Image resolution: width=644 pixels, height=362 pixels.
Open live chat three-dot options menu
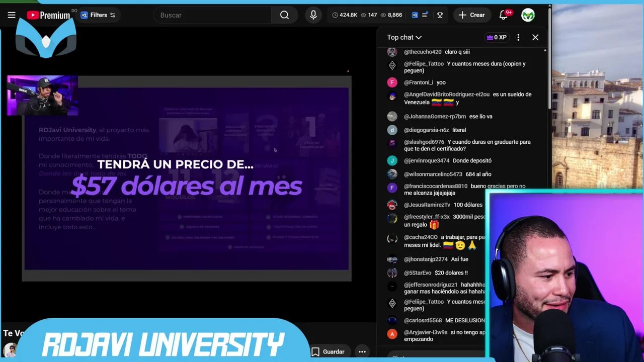[518, 37]
